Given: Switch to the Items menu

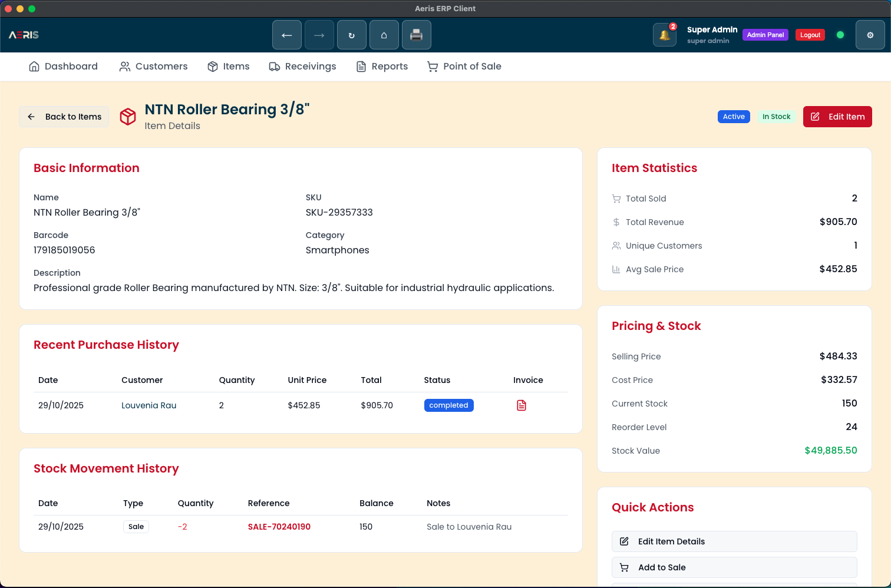Looking at the screenshot, I should [229, 67].
